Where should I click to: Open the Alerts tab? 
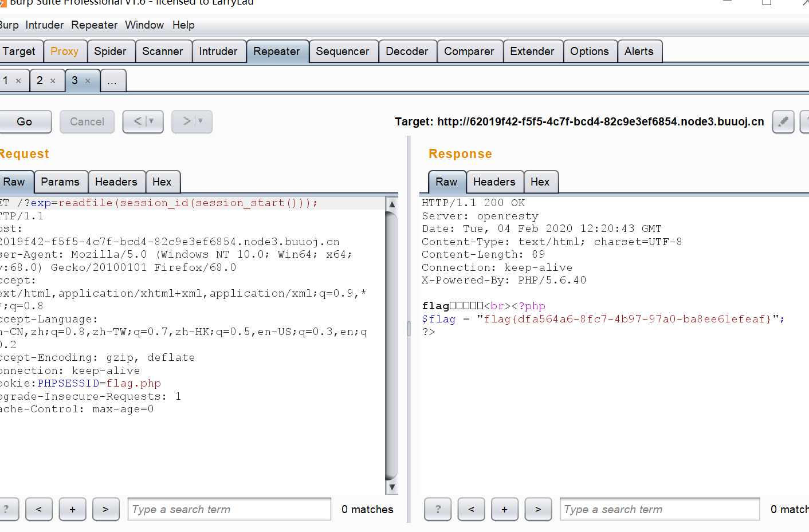[x=639, y=51]
